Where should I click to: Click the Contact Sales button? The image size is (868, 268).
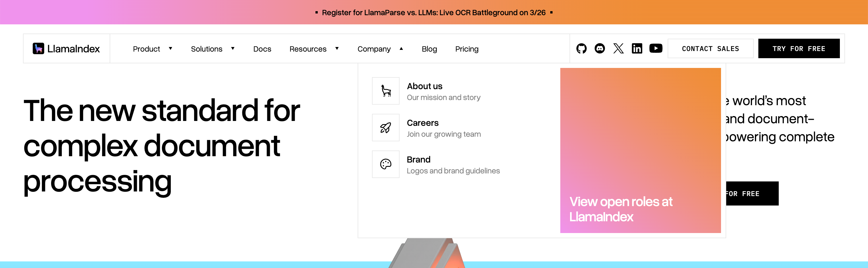[x=710, y=48]
